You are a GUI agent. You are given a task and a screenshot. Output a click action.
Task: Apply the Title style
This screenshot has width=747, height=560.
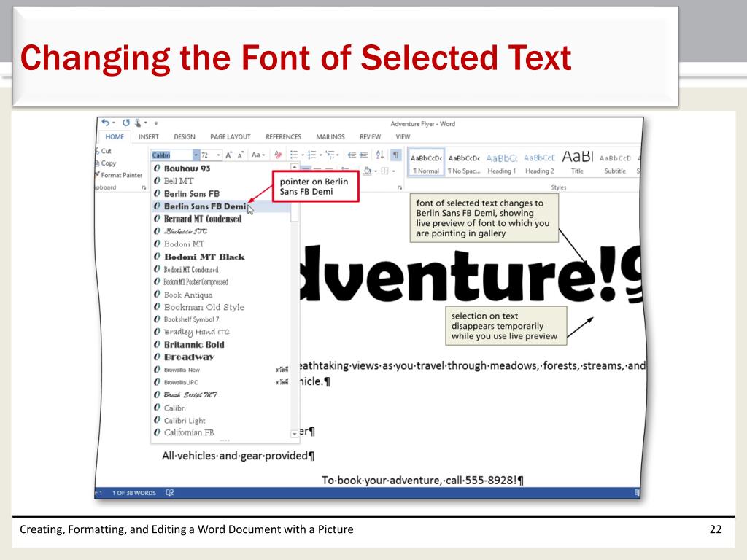pyautogui.click(x=578, y=163)
